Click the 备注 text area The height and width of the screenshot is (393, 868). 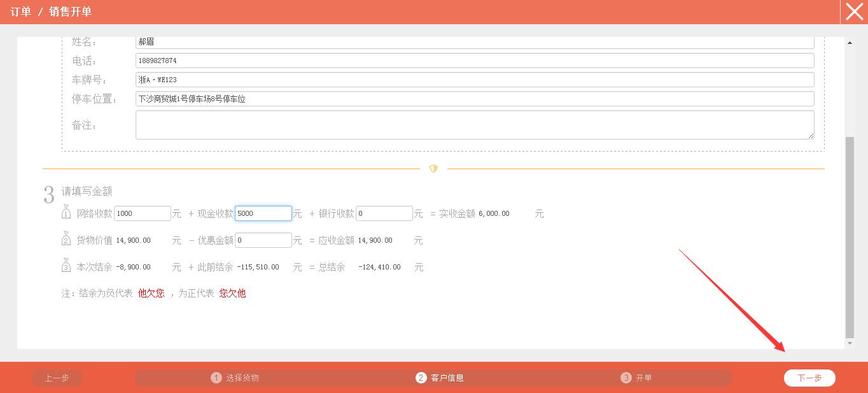click(475, 125)
